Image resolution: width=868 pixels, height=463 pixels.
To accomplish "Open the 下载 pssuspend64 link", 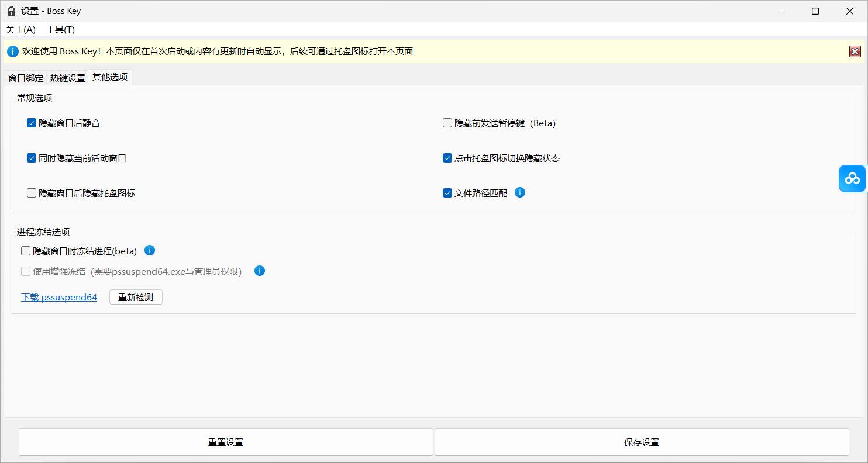I will (59, 297).
